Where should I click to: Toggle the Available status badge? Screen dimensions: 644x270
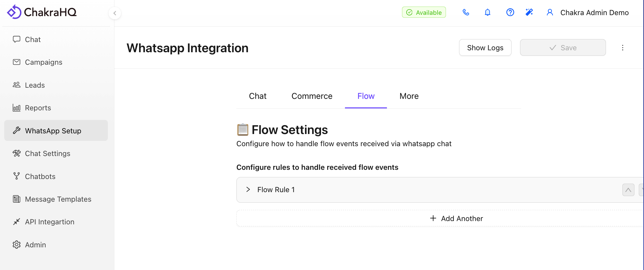point(424,12)
